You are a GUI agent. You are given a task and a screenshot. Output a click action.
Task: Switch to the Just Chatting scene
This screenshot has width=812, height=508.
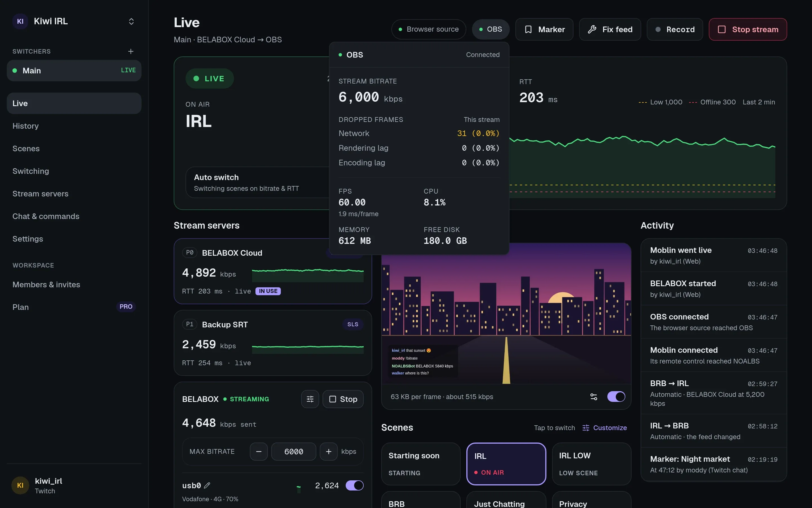506,500
